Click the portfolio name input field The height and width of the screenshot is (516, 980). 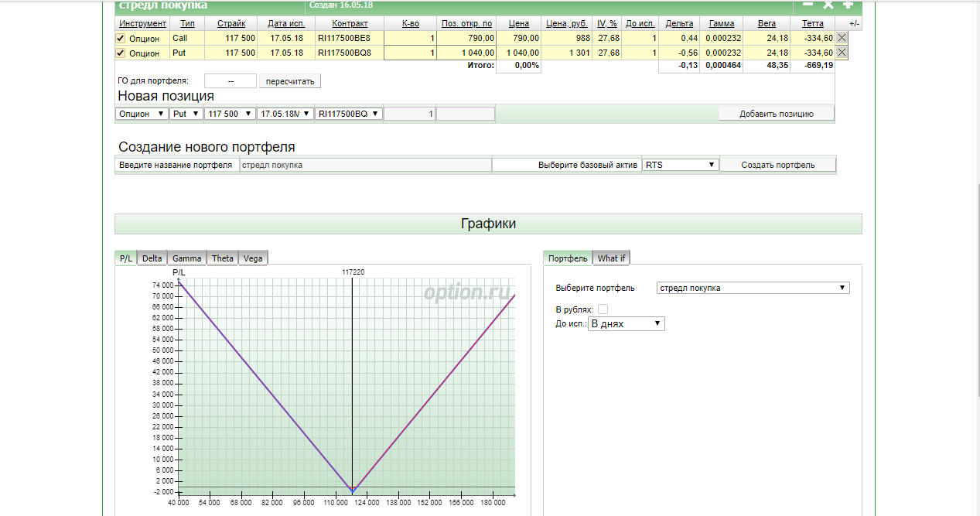(x=365, y=165)
